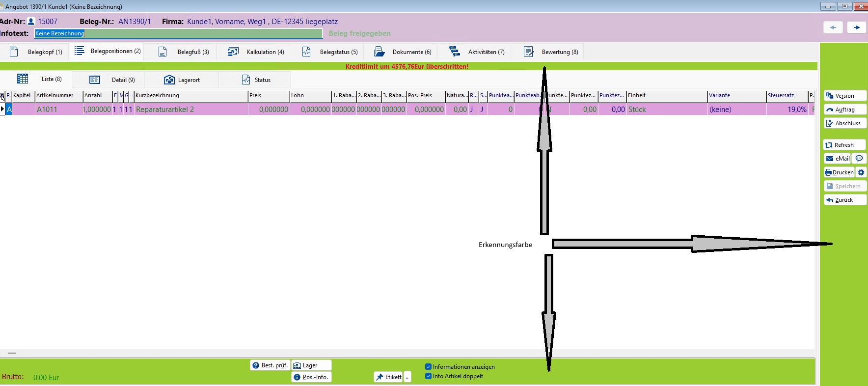Open the Kalkulation (4) tab
Screen dimensions: 868x386
point(256,52)
